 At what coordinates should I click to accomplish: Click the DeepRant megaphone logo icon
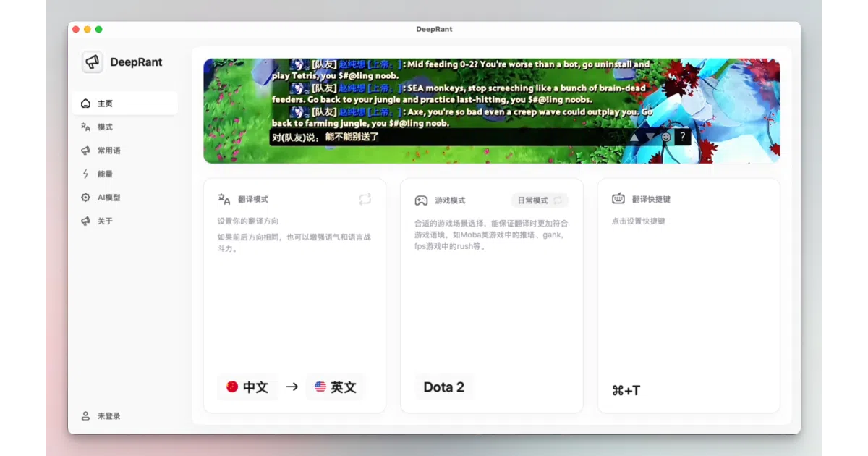(x=92, y=62)
